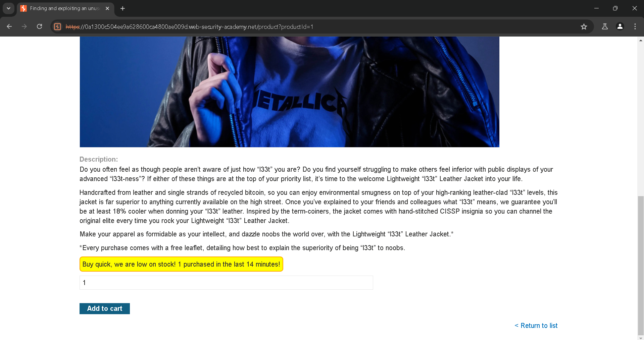
Task: Open the Chrome Labs flask icon
Action: tap(605, 26)
